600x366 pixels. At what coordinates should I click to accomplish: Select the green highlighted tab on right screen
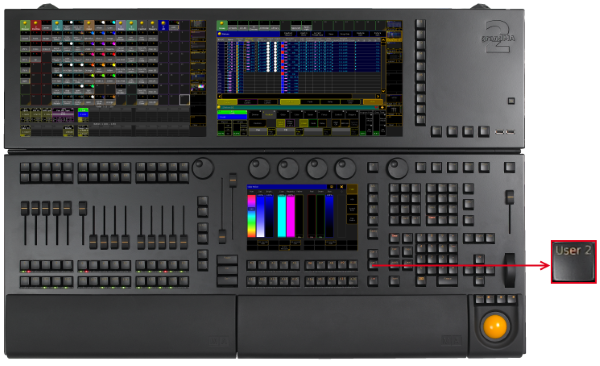[222, 26]
